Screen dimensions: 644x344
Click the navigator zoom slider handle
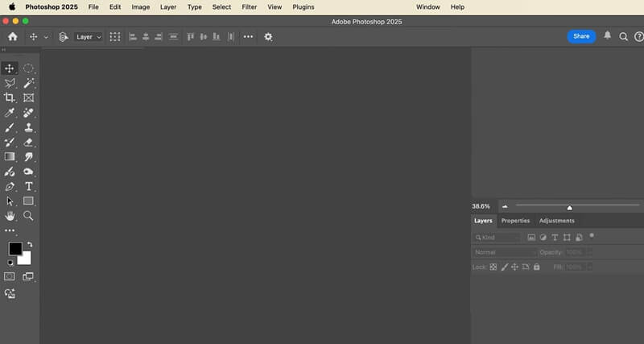[569, 207]
